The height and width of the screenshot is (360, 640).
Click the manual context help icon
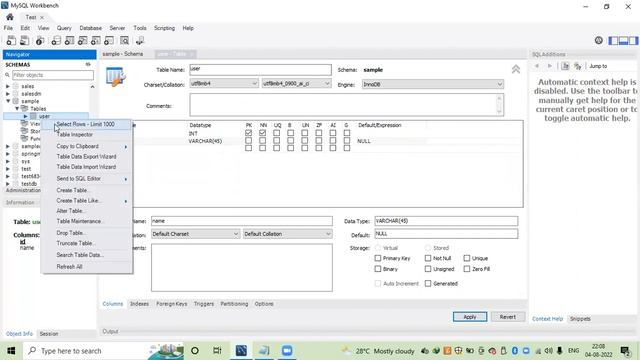[x=565, y=66]
